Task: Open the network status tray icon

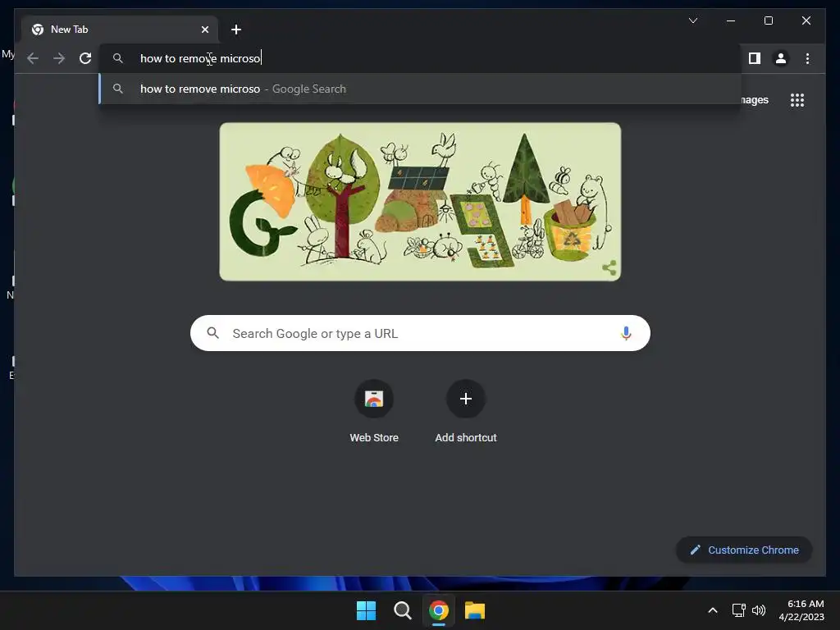Action: (x=739, y=610)
